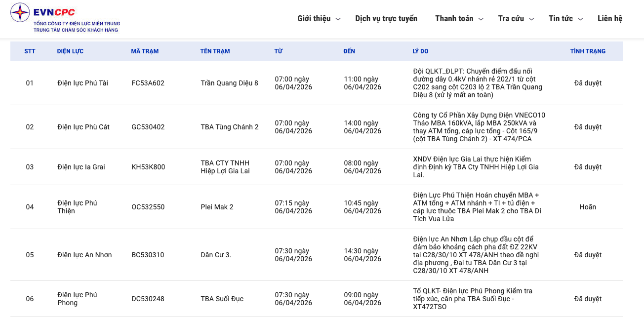Open the Tra cứu dropdown chevron

531,19
